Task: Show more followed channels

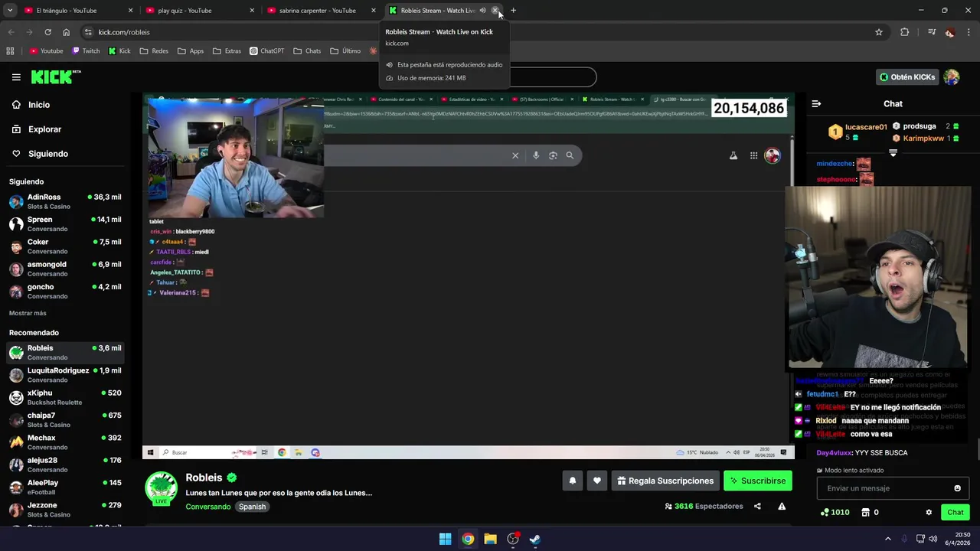Action: (x=28, y=313)
